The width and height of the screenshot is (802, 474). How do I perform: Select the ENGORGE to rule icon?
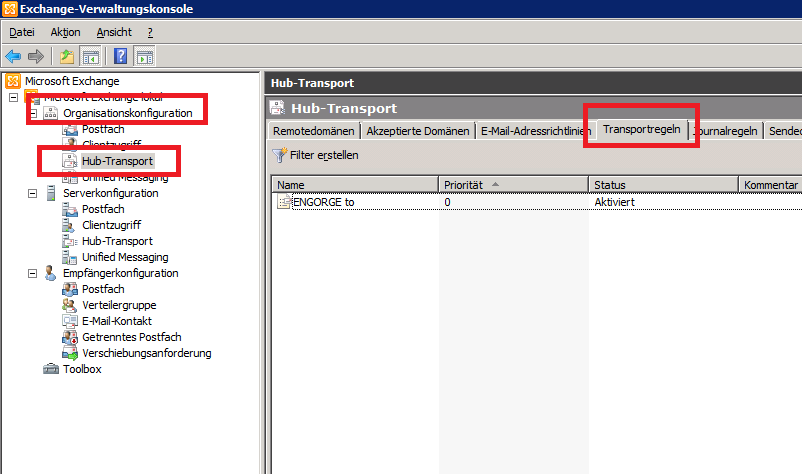(283, 202)
